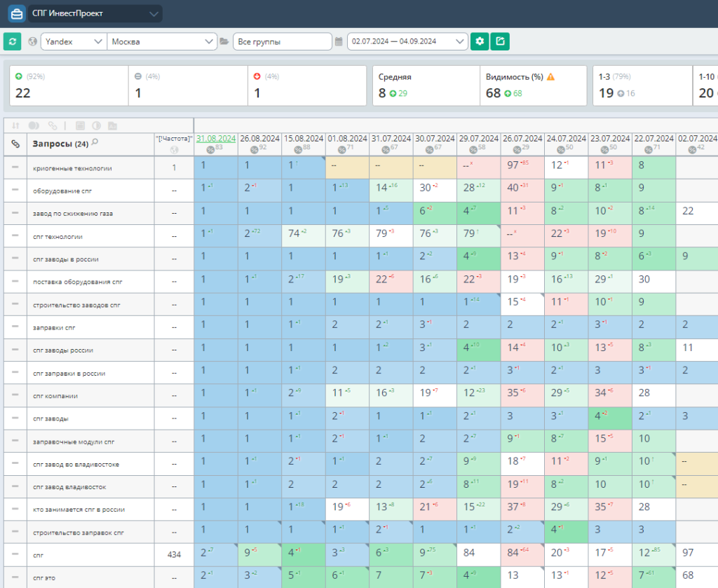
Task: Open the 'Все группы' group selector
Action: point(282,41)
